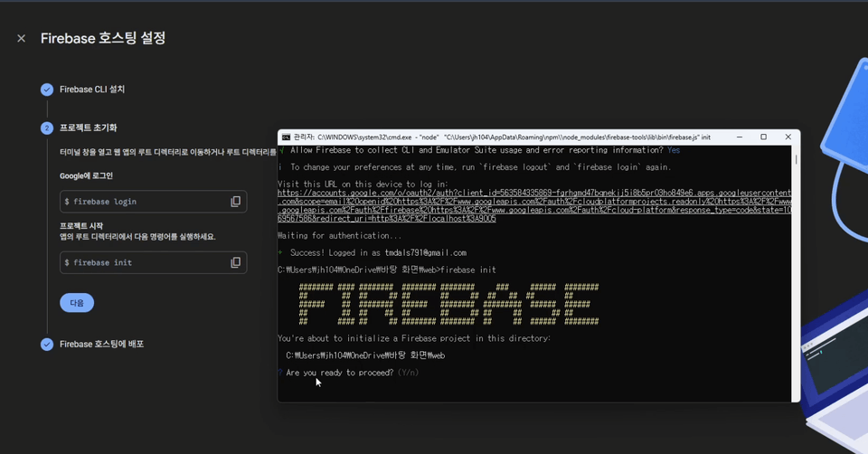Expand the 프로젝트 초기화 step heading

pyautogui.click(x=89, y=128)
